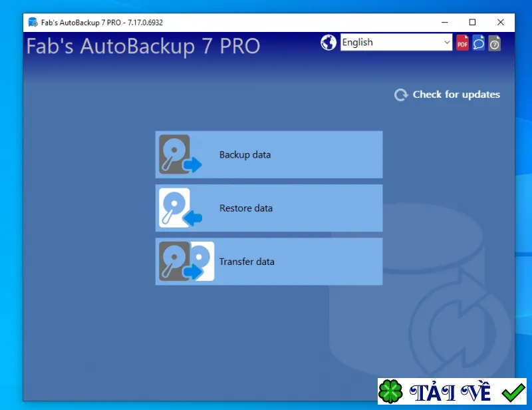
Task: Click the Fab's AutoBackup 7 PRO heading
Action: (x=143, y=46)
